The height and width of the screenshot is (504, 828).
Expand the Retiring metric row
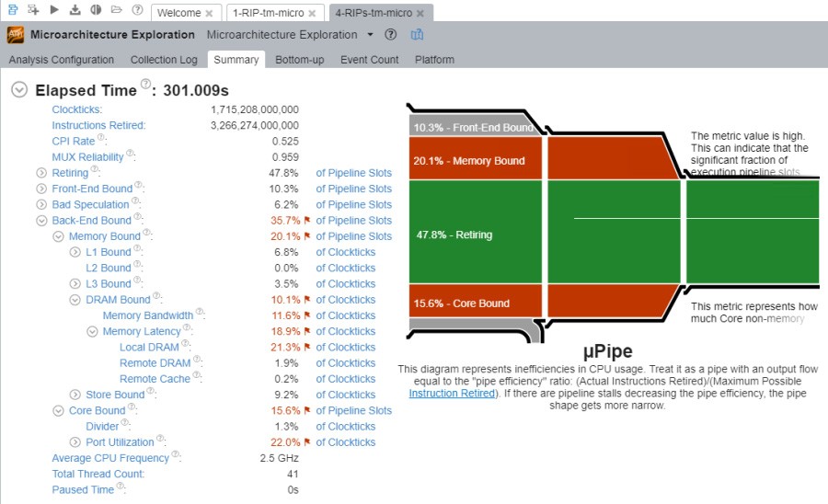41,173
